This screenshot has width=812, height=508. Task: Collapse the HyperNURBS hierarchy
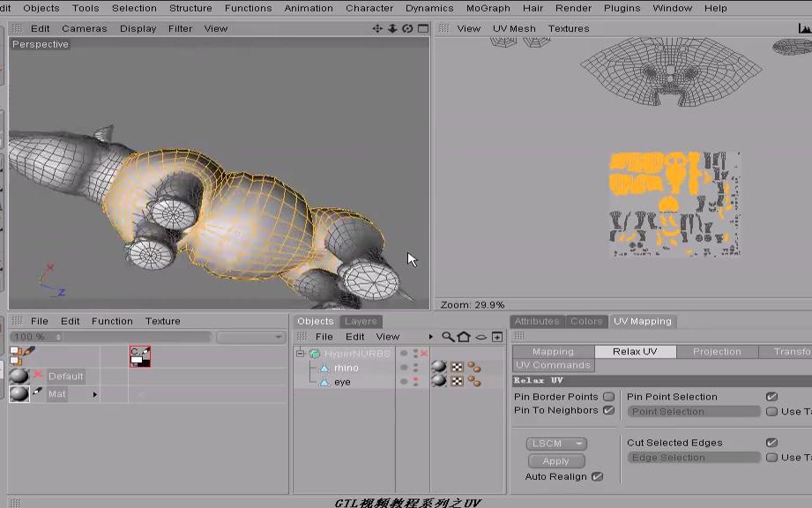(x=299, y=352)
